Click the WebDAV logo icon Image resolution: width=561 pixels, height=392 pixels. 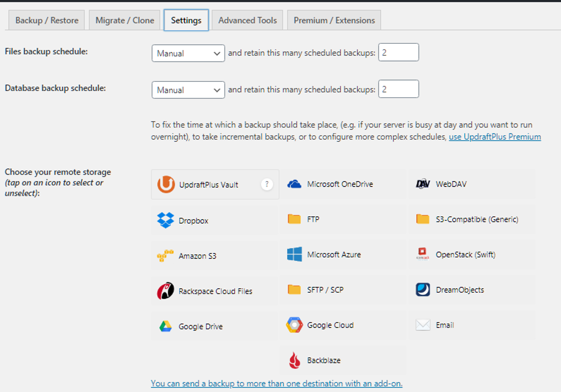423,184
